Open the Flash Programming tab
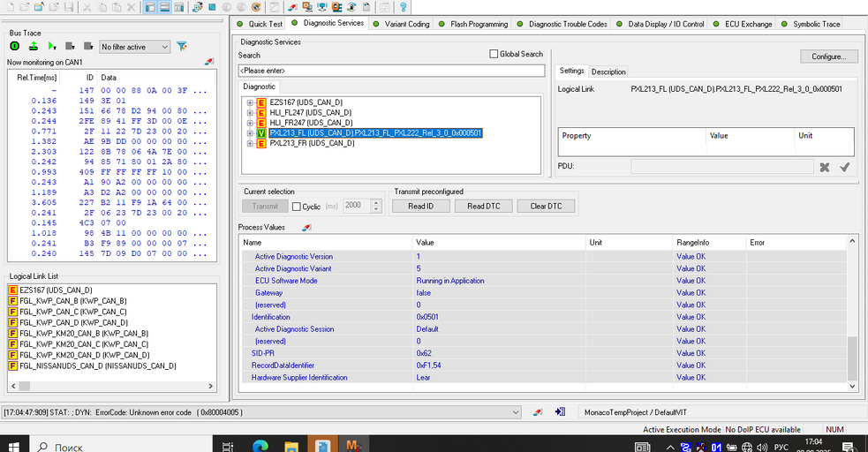 click(479, 24)
